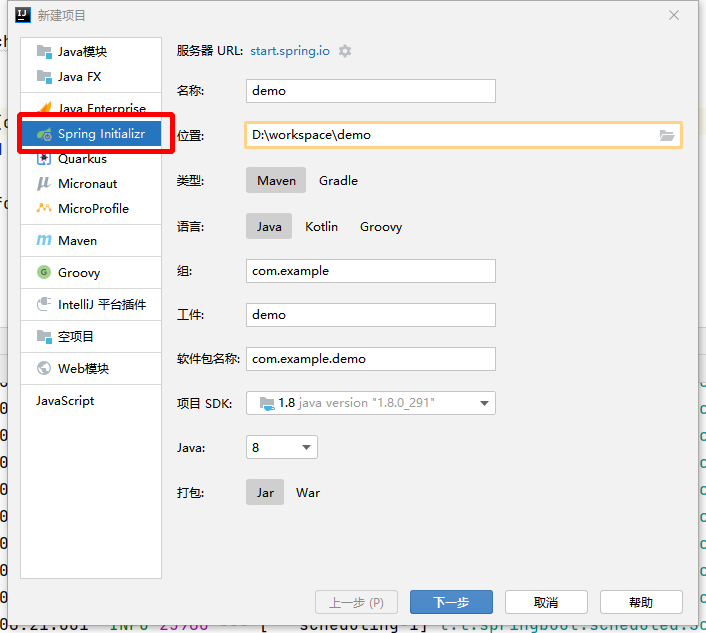Select Maven as project type
This screenshot has height=633, width=706.
[276, 181]
